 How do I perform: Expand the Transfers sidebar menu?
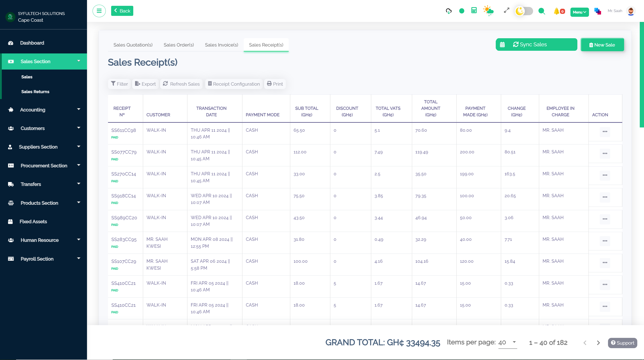(44, 184)
